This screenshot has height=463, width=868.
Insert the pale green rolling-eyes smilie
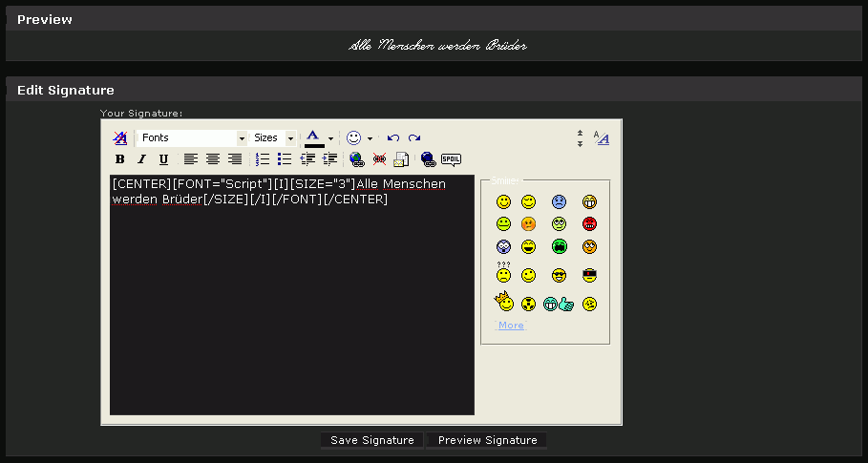point(560,224)
